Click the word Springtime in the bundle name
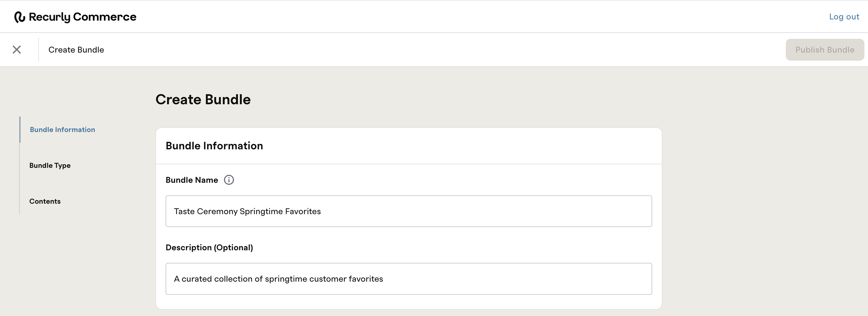This screenshot has width=868, height=316. [x=261, y=212]
